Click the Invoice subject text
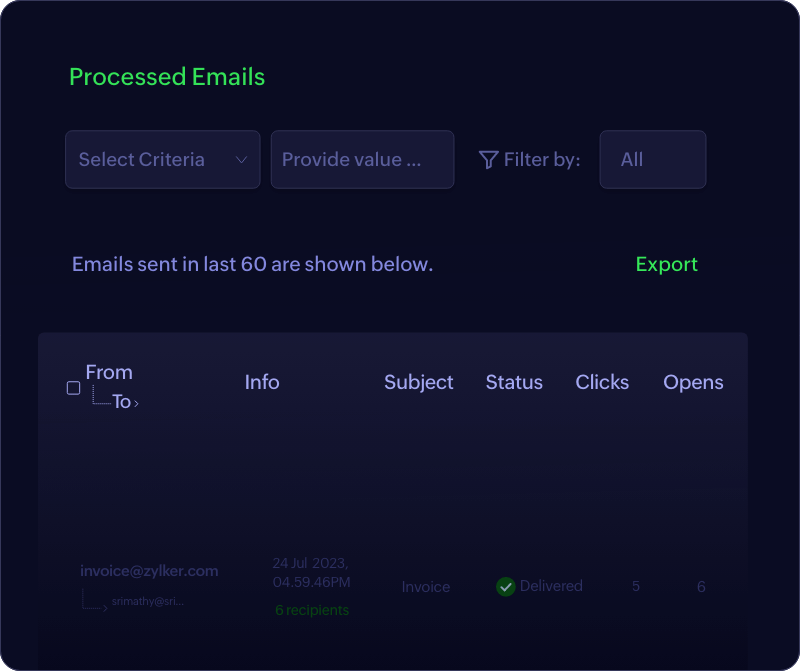Image resolution: width=800 pixels, height=671 pixels. point(426,587)
